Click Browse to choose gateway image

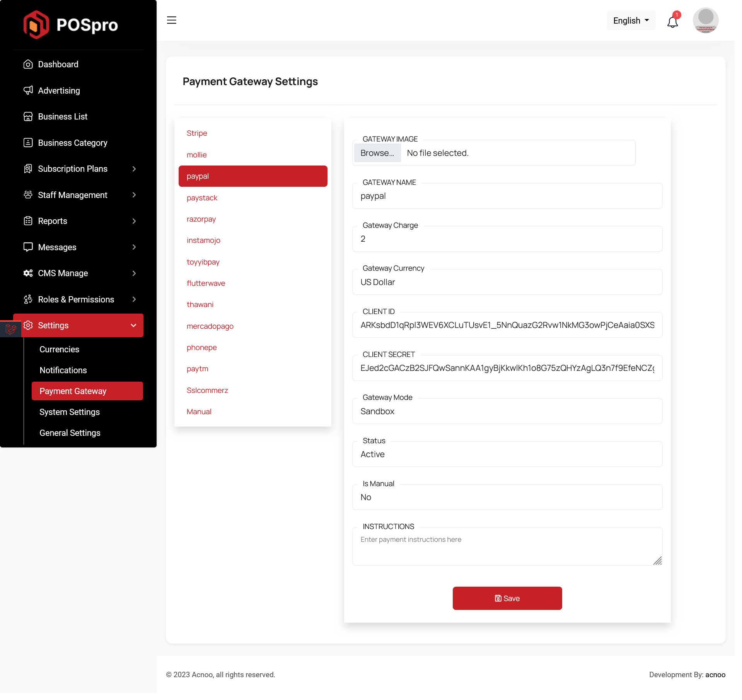(x=377, y=153)
